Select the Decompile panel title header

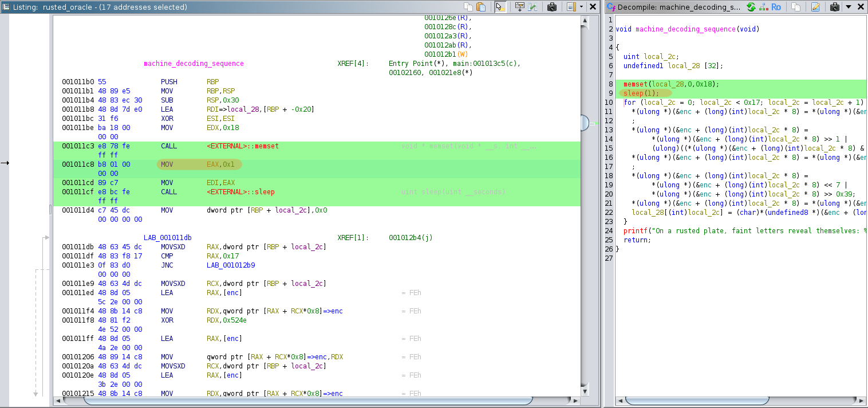click(678, 7)
